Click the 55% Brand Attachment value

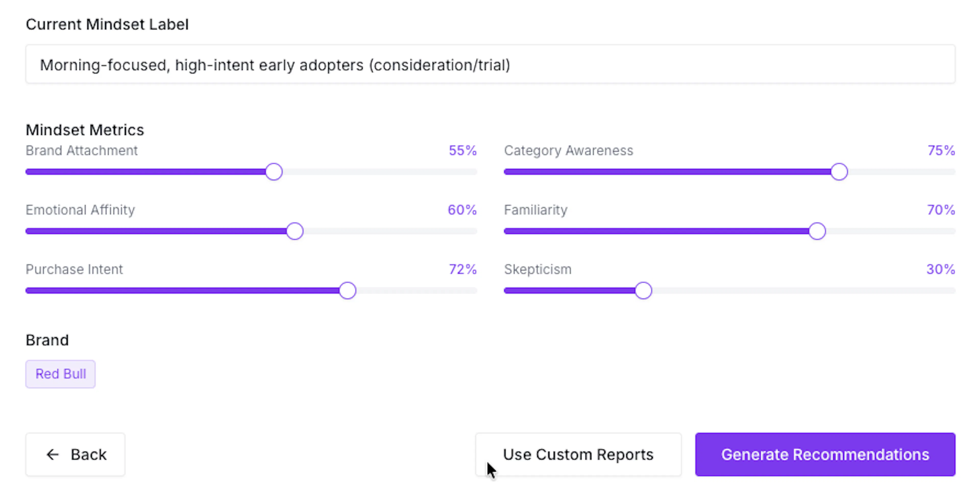[x=463, y=150]
